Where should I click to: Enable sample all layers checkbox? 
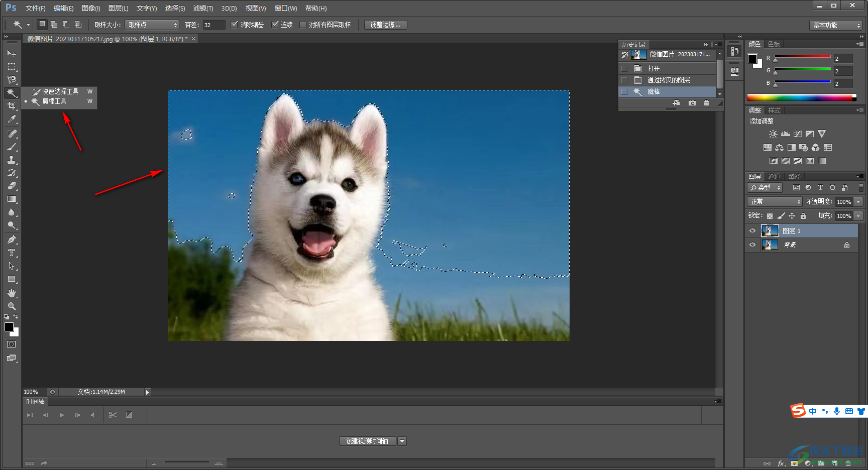click(303, 25)
